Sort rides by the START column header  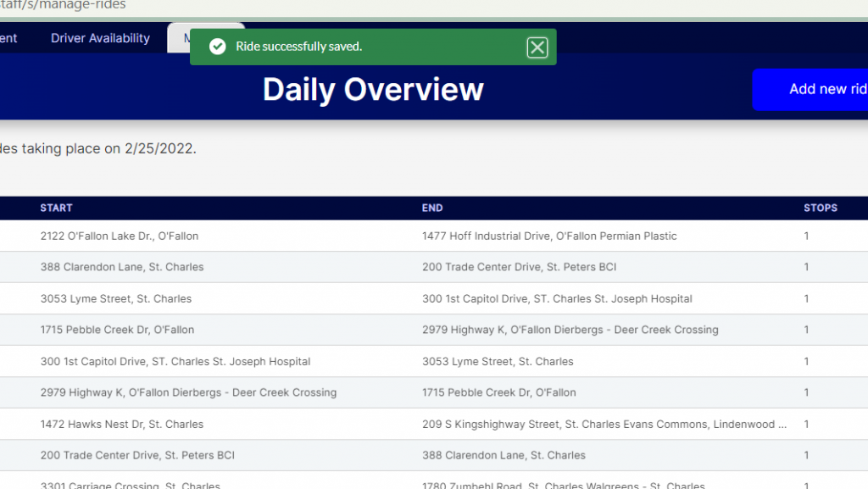56,208
